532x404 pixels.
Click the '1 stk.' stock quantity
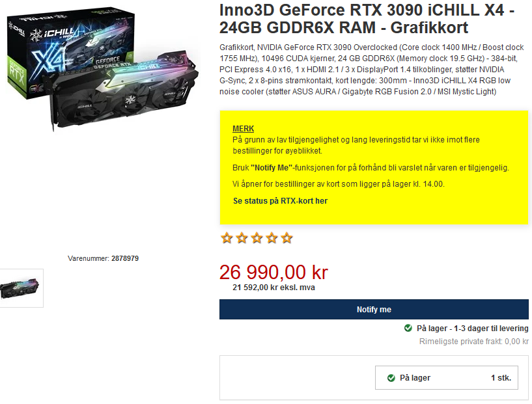pos(501,378)
